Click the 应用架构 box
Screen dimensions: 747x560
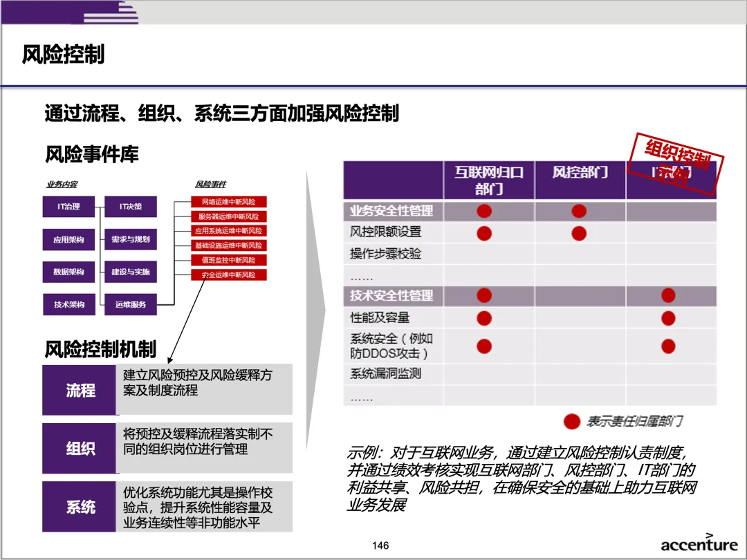pyautogui.click(x=68, y=239)
